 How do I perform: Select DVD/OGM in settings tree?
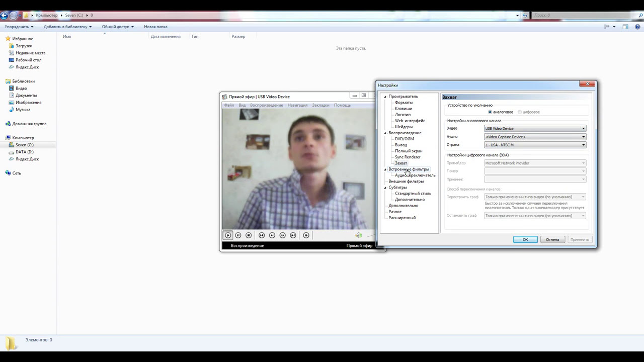pos(405,139)
